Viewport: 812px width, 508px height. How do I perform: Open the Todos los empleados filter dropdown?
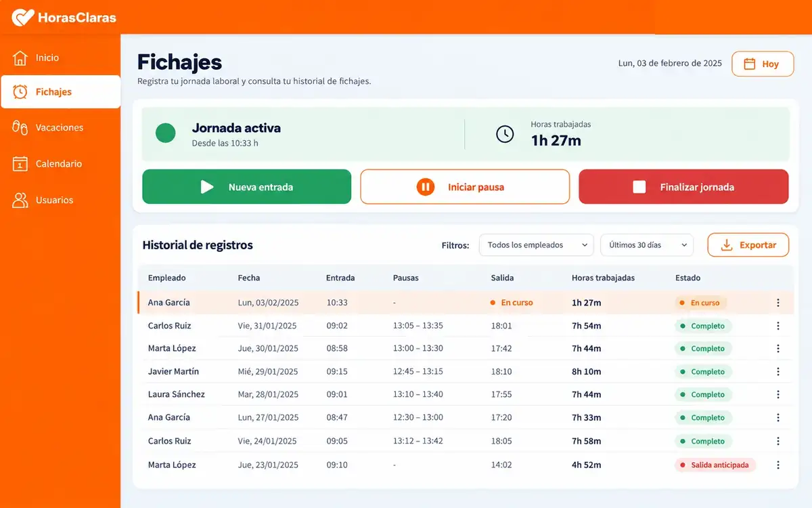536,245
